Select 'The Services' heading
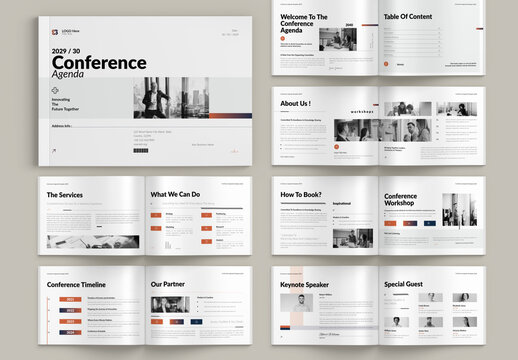The height and width of the screenshot is (360, 518). pos(65,195)
